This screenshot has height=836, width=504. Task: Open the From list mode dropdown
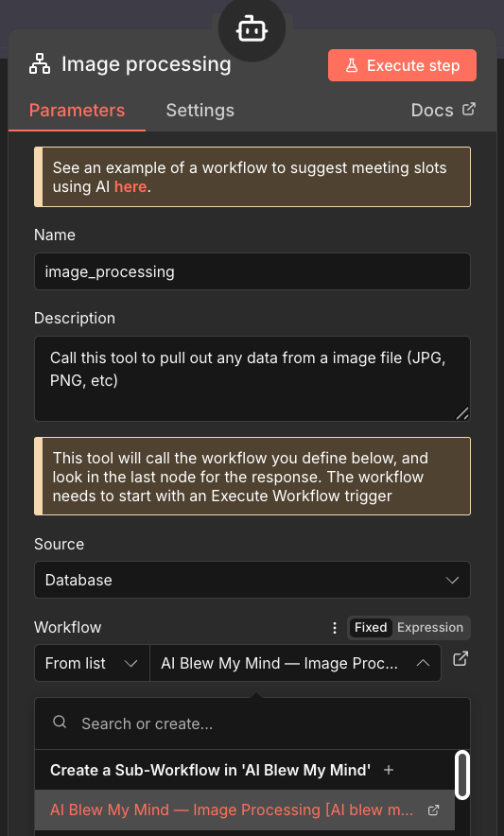click(92, 663)
